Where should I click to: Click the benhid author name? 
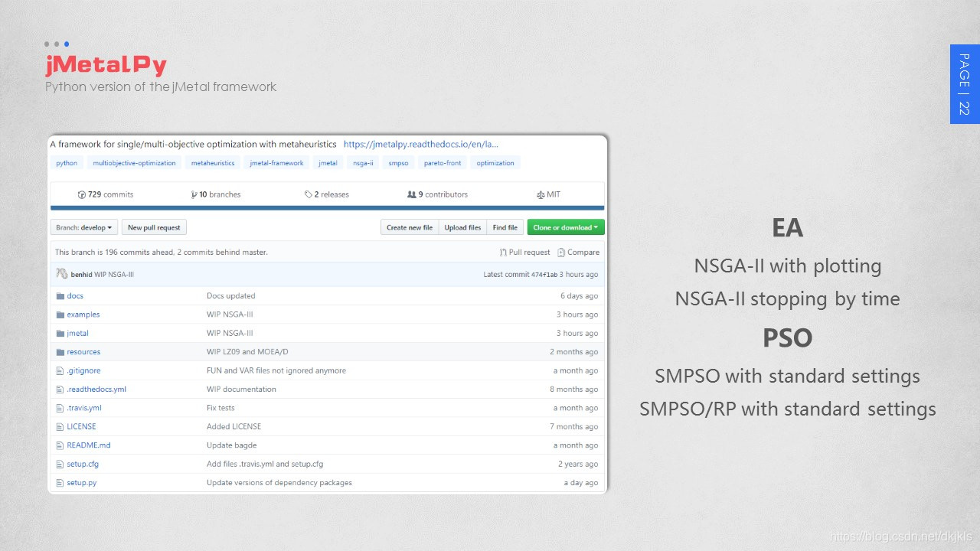tap(81, 274)
